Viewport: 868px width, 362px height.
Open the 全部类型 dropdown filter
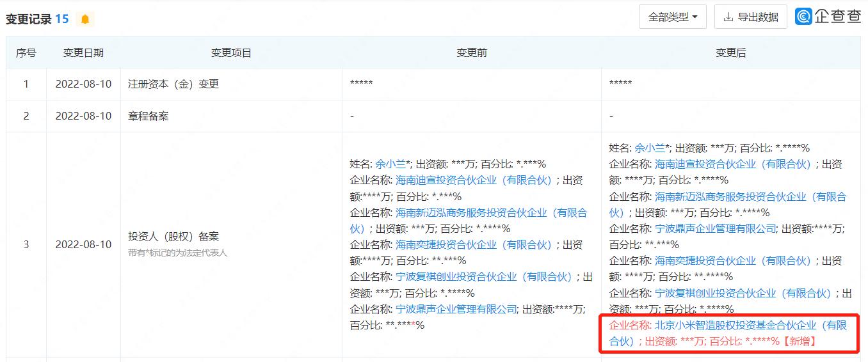pyautogui.click(x=673, y=17)
